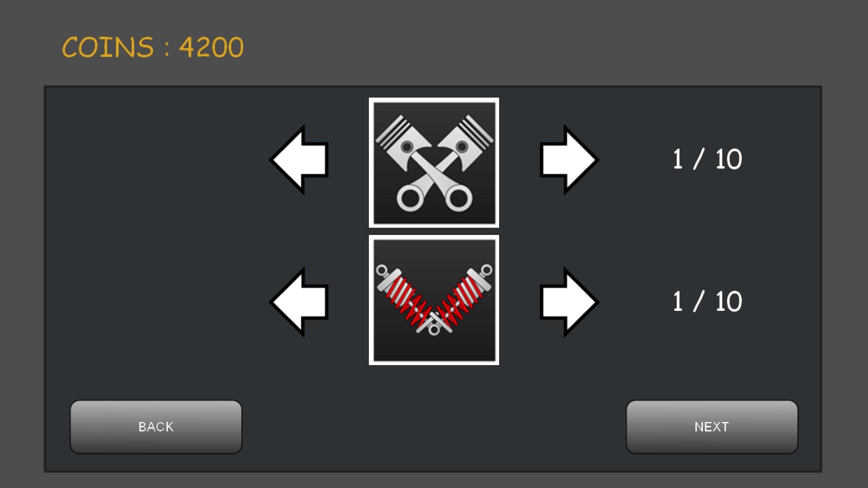The image size is (868, 488).
Task: Select the red shock absorbers suspension icon
Action: click(434, 300)
